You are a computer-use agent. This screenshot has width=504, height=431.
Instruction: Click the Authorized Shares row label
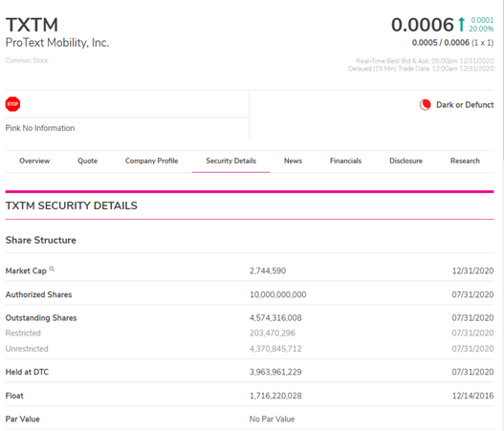(38, 294)
